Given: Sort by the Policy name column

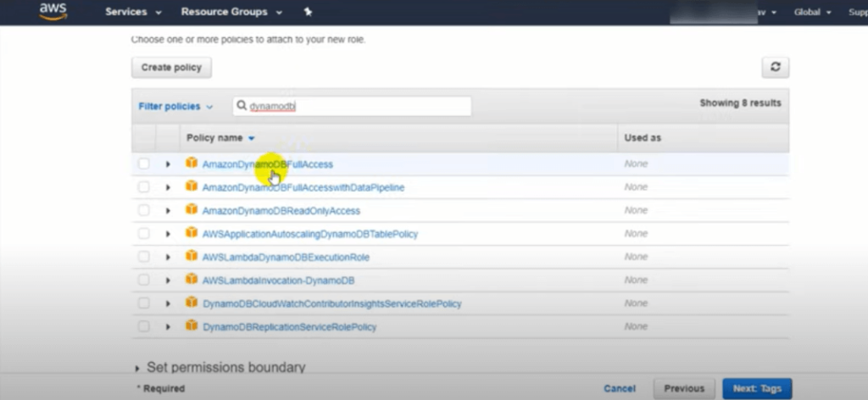Looking at the screenshot, I should pos(220,138).
